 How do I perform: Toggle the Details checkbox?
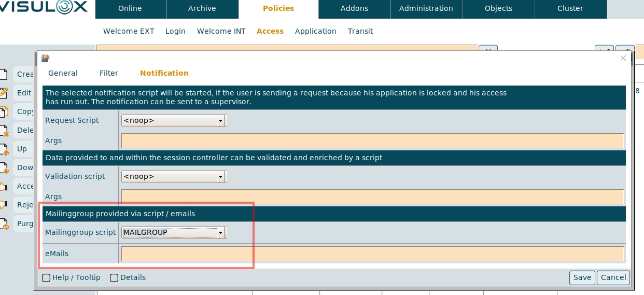coord(114,278)
